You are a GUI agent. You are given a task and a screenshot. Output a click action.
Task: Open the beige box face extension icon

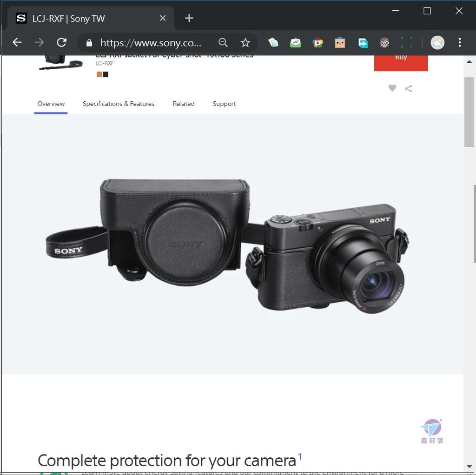tap(340, 42)
